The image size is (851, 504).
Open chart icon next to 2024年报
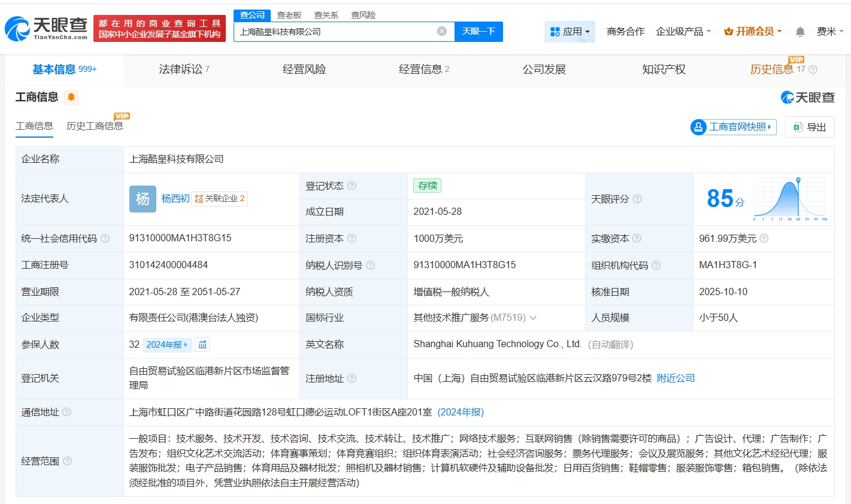coord(202,345)
